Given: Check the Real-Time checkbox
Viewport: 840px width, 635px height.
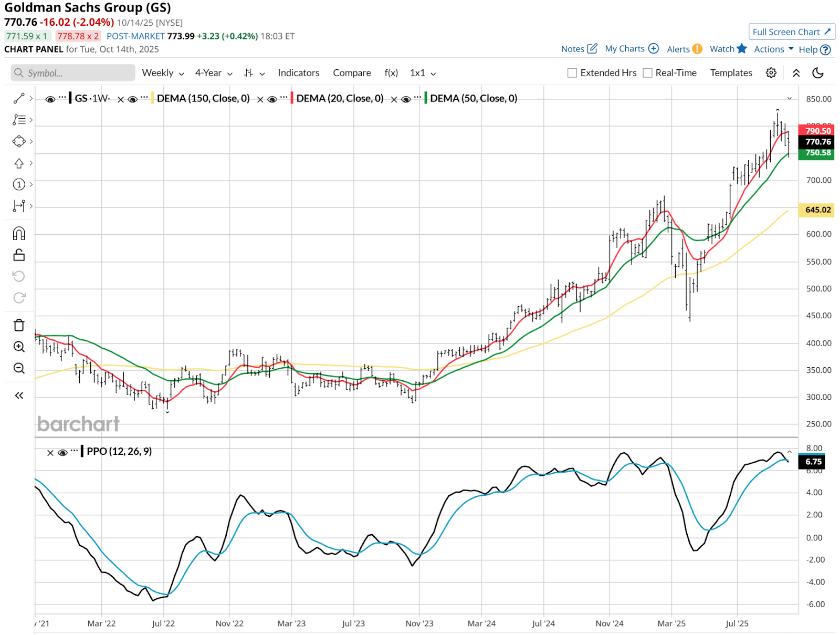Looking at the screenshot, I should click(648, 73).
